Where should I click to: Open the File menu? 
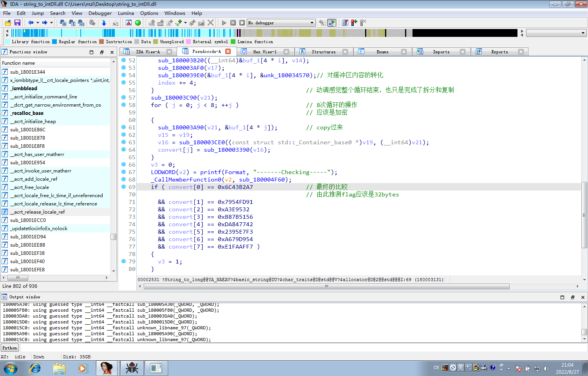click(x=7, y=13)
